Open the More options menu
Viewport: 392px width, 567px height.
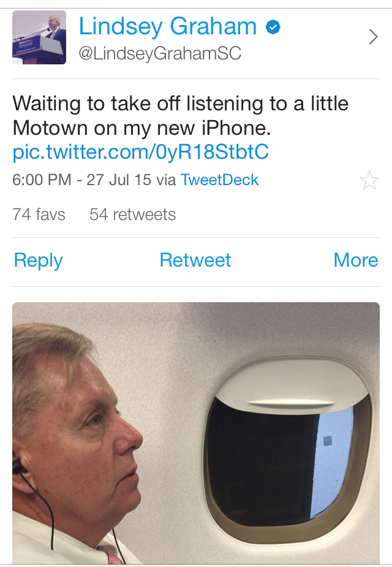click(355, 261)
